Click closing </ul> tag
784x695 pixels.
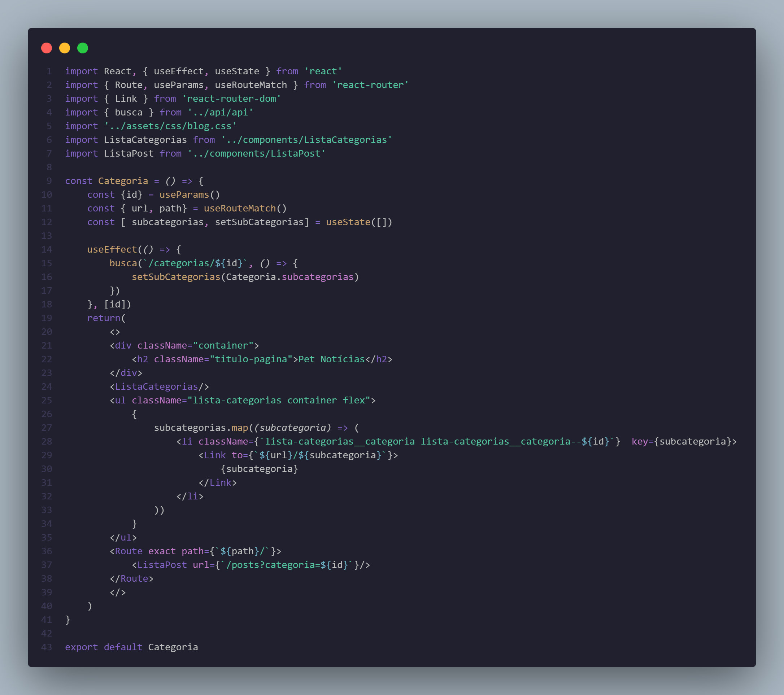[x=123, y=537]
